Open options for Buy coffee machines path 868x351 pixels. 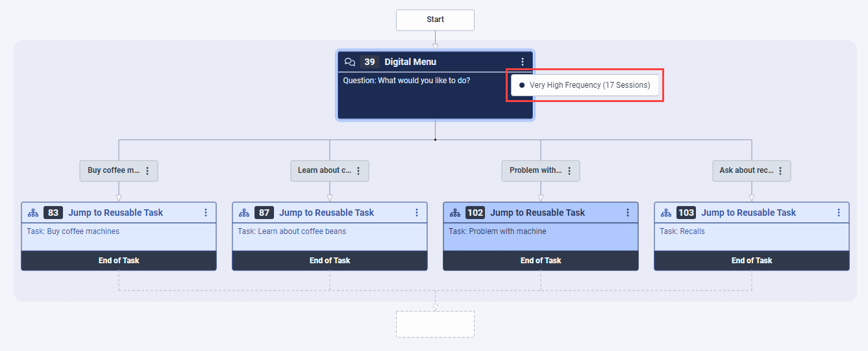(x=147, y=171)
